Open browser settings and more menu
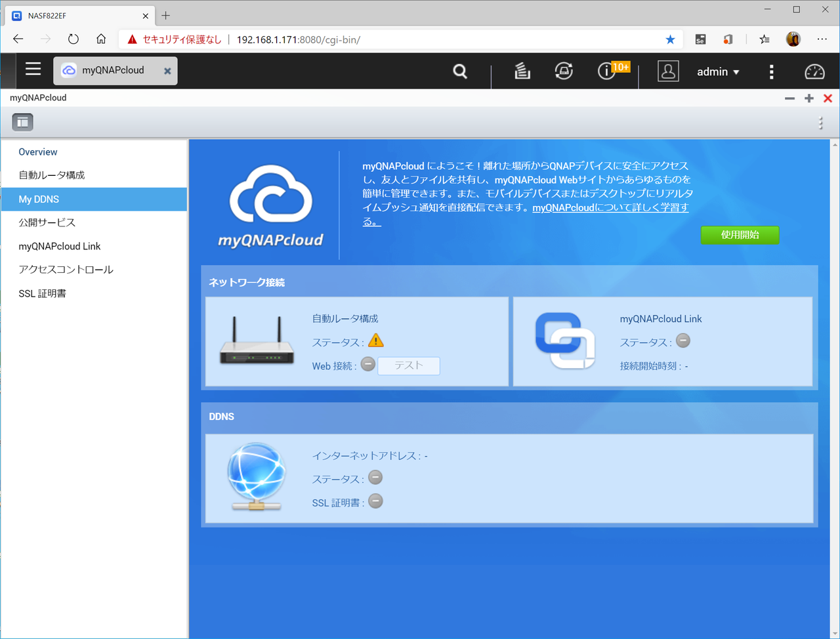This screenshot has height=639, width=840. (x=822, y=39)
